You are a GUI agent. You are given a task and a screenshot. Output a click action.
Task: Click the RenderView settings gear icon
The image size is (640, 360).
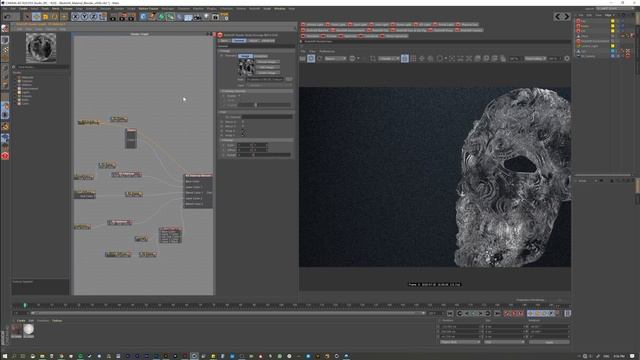point(567,59)
